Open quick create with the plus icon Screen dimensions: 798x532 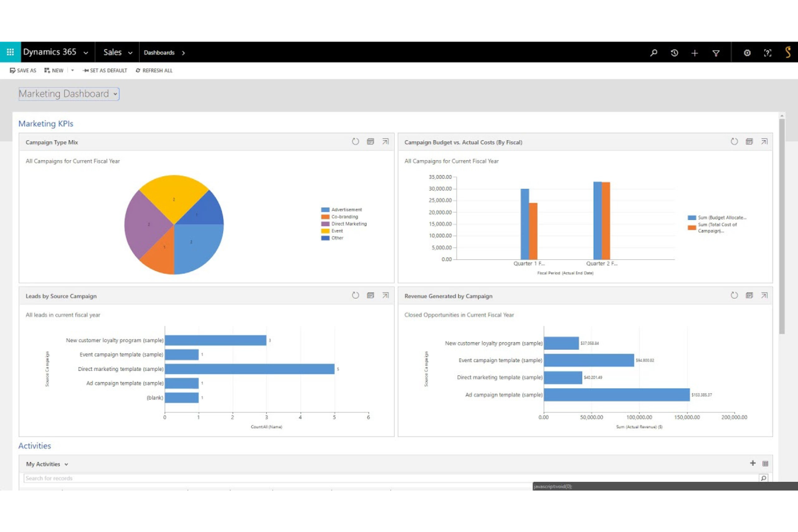(x=694, y=52)
